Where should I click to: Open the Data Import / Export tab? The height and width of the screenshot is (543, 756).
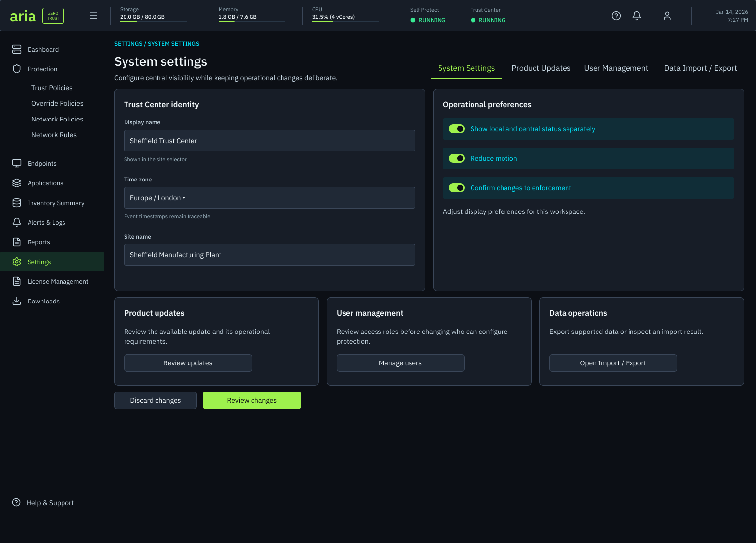pyautogui.click(x=700, y=68)
